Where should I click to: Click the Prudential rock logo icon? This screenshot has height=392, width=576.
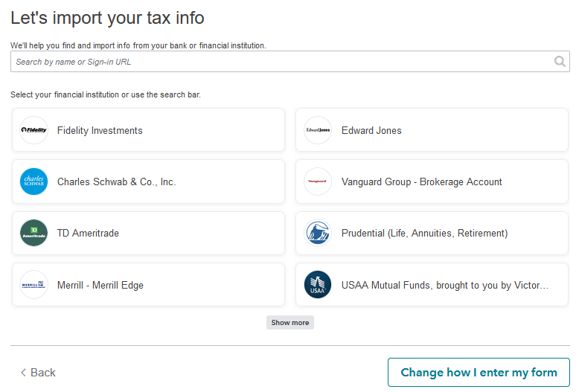click(x=318, y=233)
